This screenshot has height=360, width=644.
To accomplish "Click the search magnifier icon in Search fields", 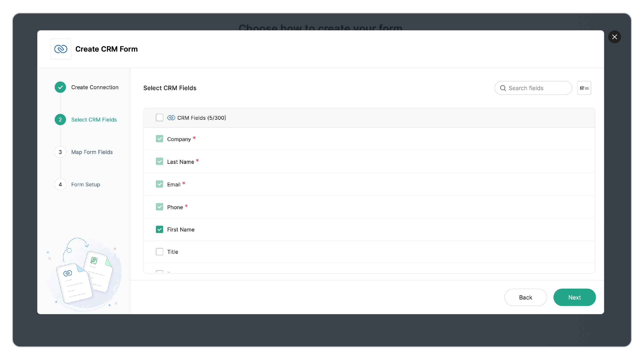I will pos(503,88).
